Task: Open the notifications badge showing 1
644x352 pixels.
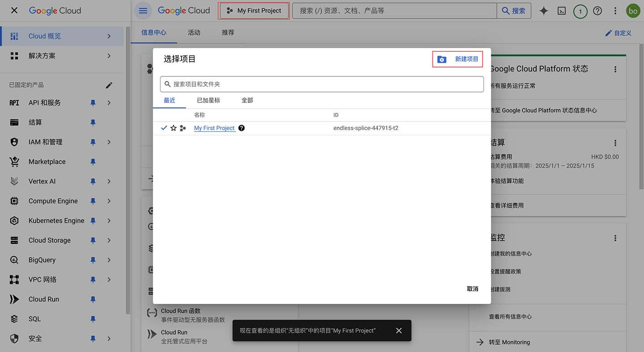Action: click(x=580, y=11)
